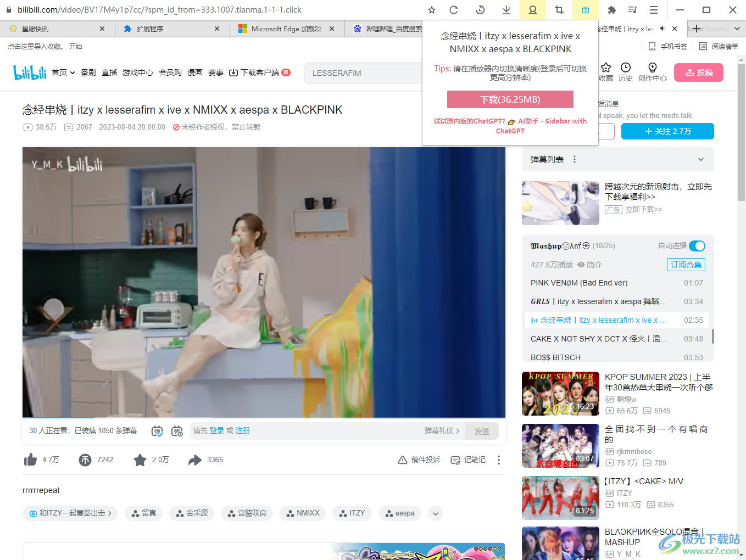Report the video via 稿件投诉
Image resolution: width=746 pixels, height=560 pixels.
click(x=419, y=460)
